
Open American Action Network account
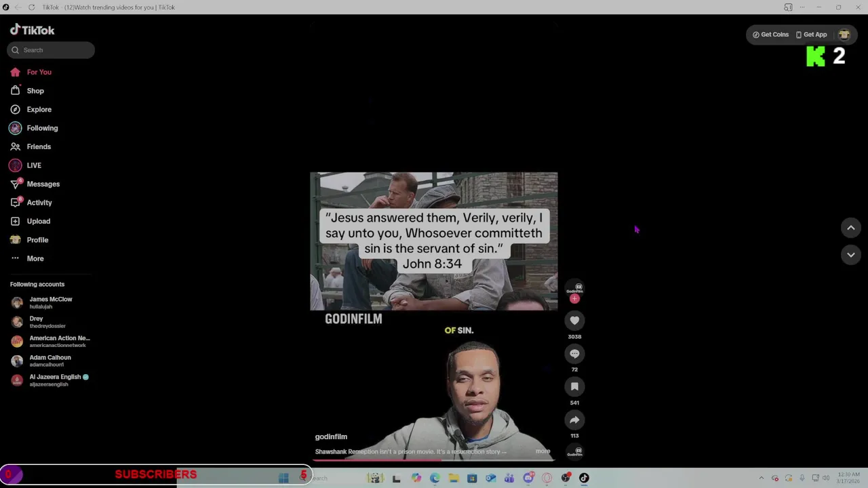(50, 341)
